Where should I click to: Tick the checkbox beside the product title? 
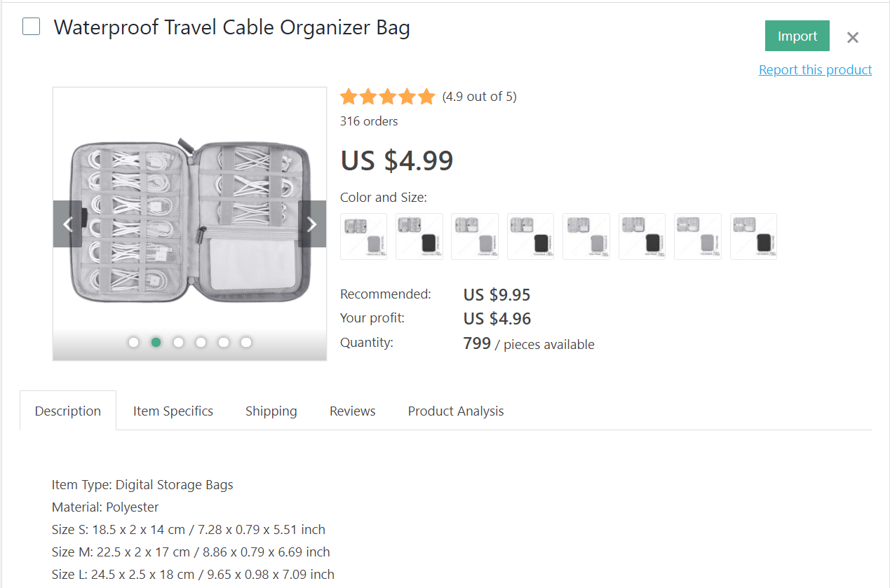[x=30, y=26]
